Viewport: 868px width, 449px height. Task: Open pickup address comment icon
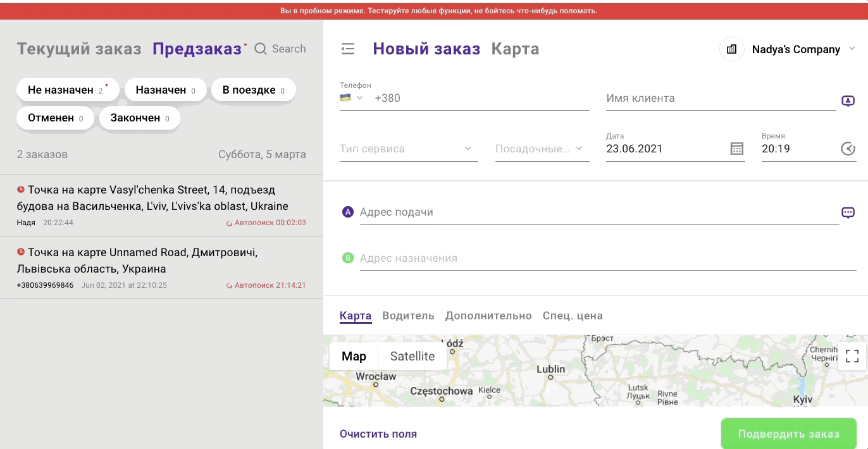(848, 212)
